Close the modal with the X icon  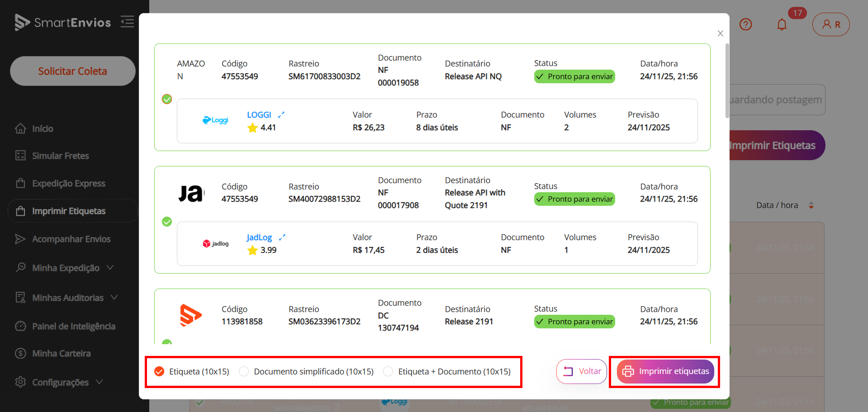click(x=720, y=33)
